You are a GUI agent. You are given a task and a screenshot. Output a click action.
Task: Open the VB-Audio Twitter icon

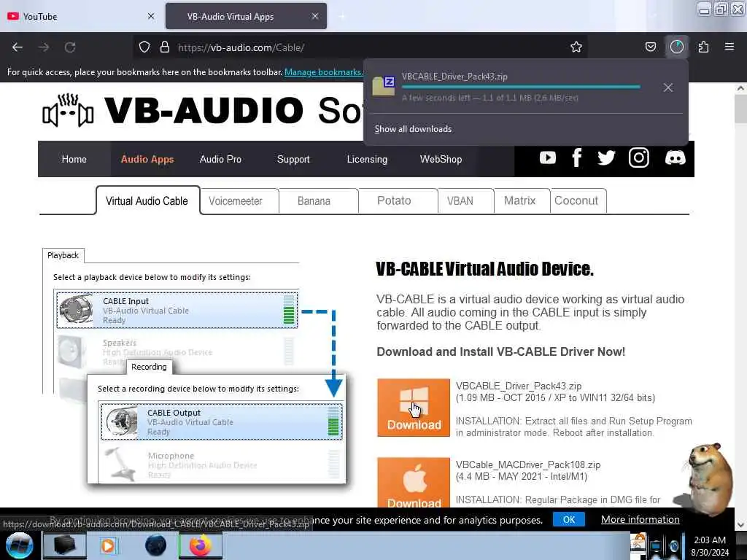[x=606, y=157]
